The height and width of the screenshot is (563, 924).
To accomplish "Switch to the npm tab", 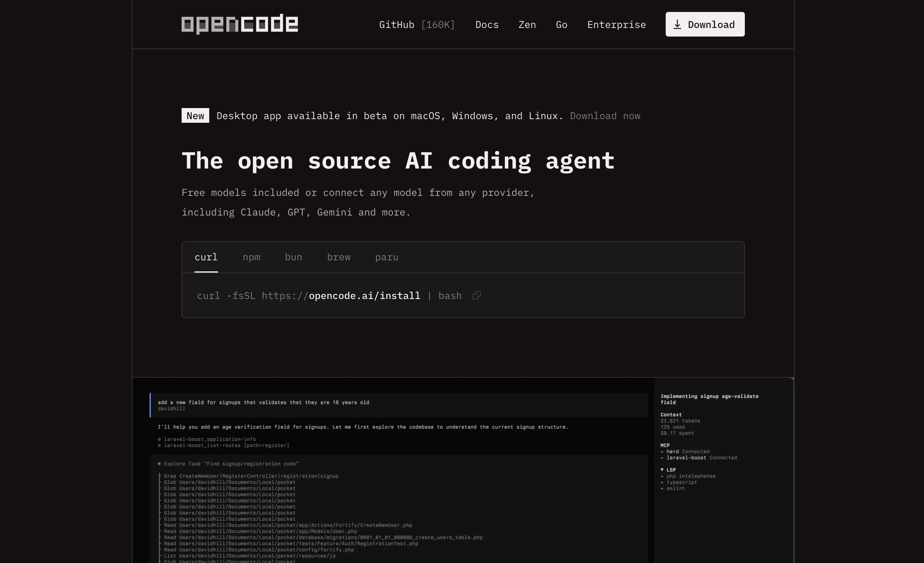I will tap(251, 257).
